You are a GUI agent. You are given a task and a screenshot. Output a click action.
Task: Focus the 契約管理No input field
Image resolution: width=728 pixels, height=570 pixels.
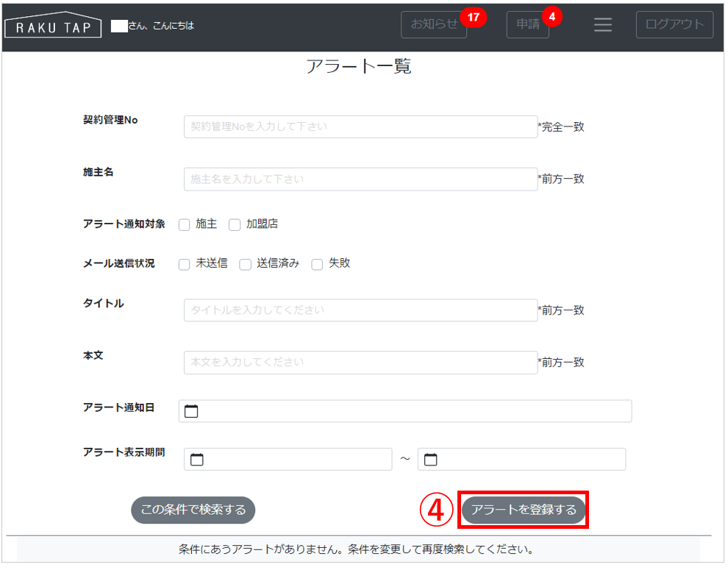[x=361, y=127]
